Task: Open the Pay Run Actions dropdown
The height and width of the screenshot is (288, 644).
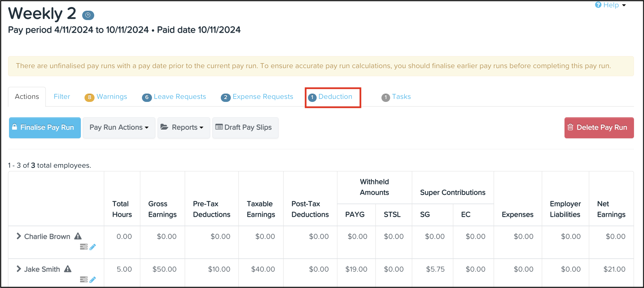Action: tap(119, 128)
